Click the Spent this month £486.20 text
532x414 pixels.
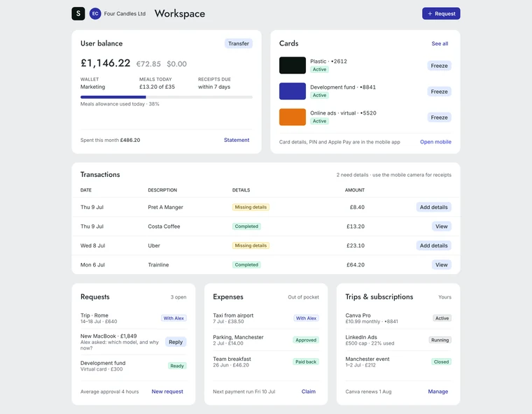tap(110, 140)
